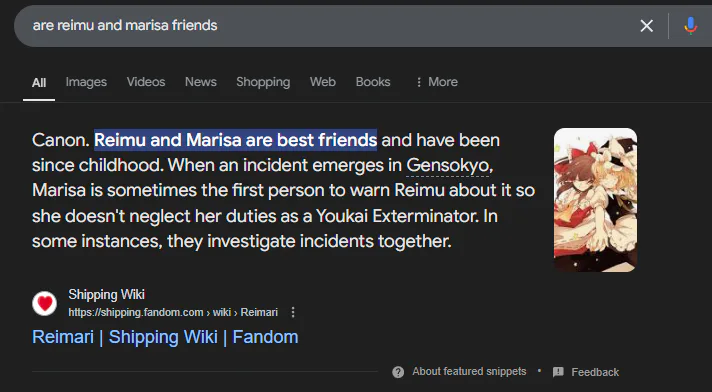The width and height of the screenshot is (712, 392).
Task: Click the Feedback text link
Action: 595,372
